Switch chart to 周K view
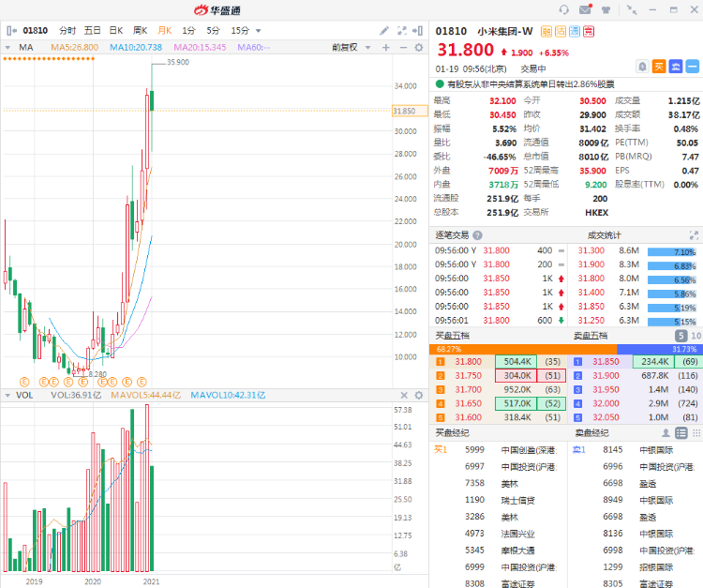This screenshot has height=588, width=703. (x=141, y=31)
